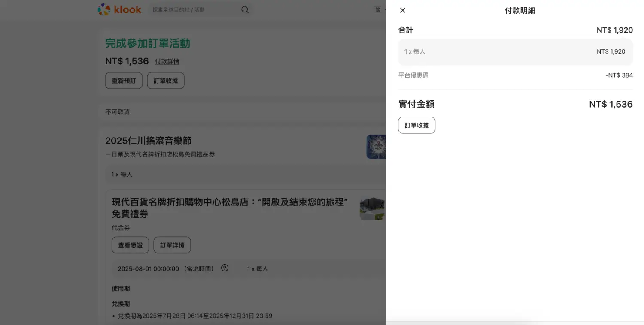644x325 pixels.
Task: Click the 仁川搖滾音樂節 festival thumbnail
Action: point(376,147)
